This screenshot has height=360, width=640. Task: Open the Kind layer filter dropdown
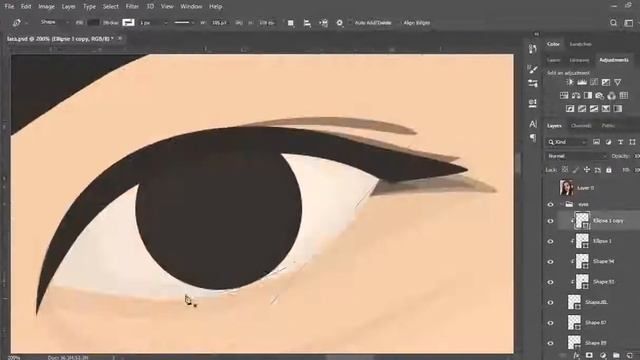567,142
